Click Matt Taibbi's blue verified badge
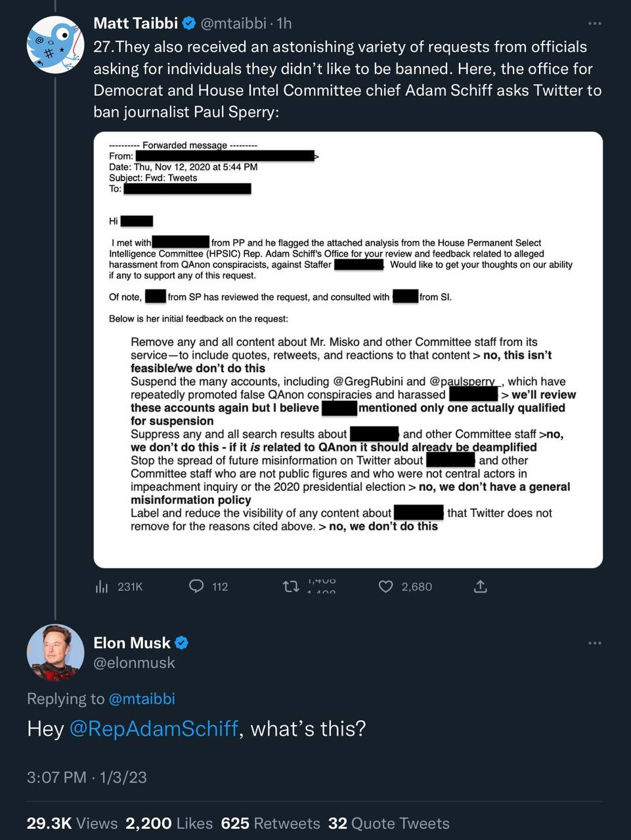 [189, 24]
